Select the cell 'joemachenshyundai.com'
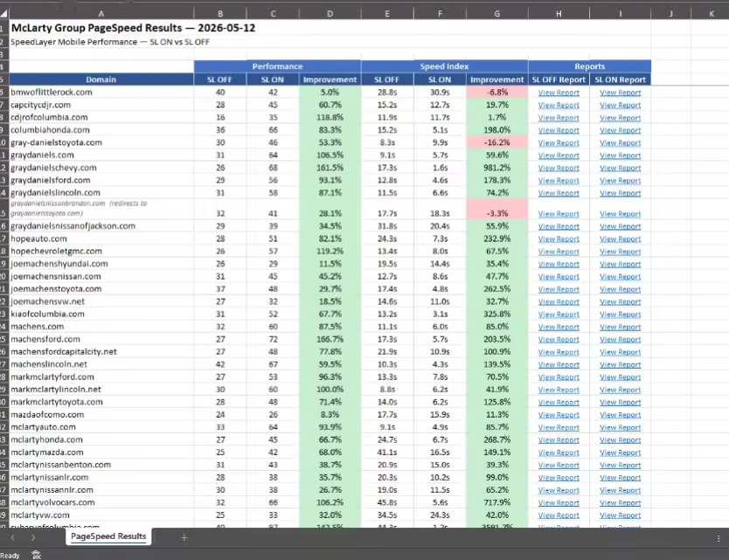 point(101,264)
